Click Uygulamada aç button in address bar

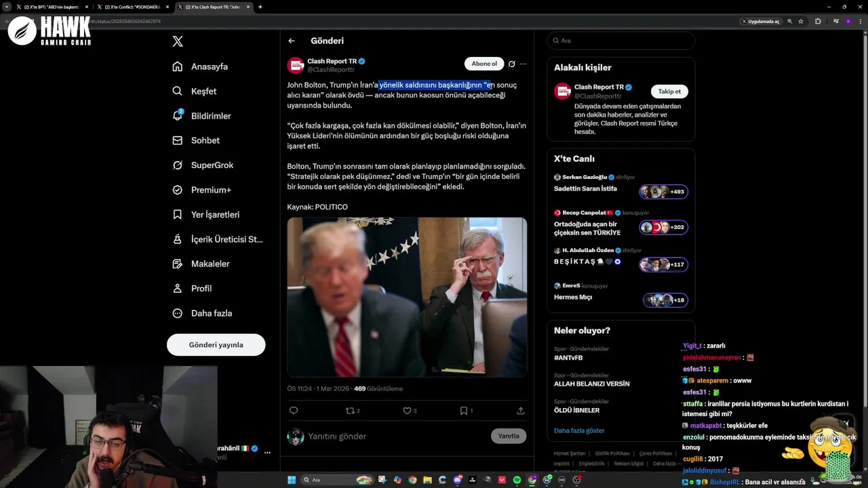pos(760,21)
